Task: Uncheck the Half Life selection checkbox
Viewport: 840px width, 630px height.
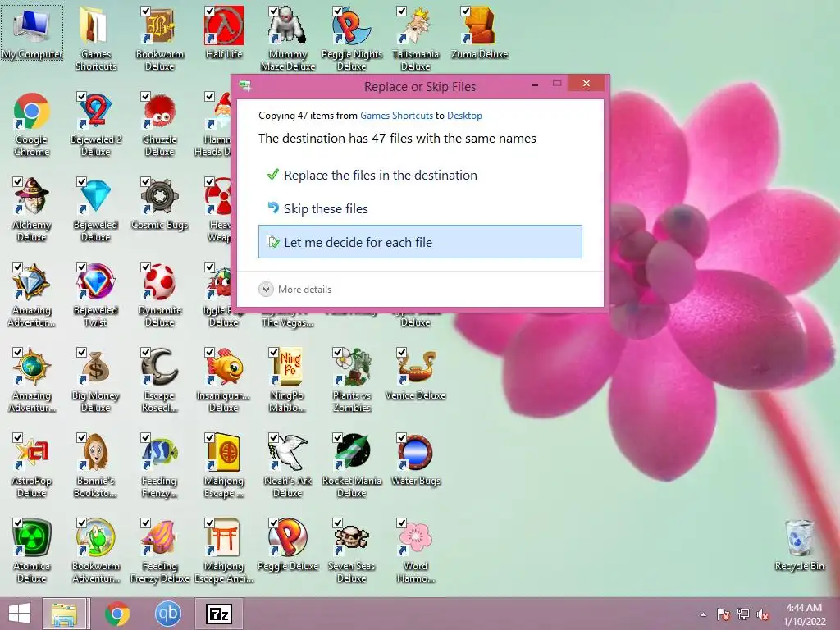Action: coord(209,11)
